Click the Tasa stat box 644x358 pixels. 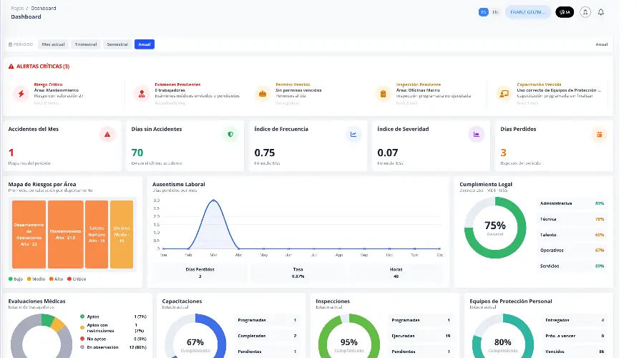click(298, 273)
